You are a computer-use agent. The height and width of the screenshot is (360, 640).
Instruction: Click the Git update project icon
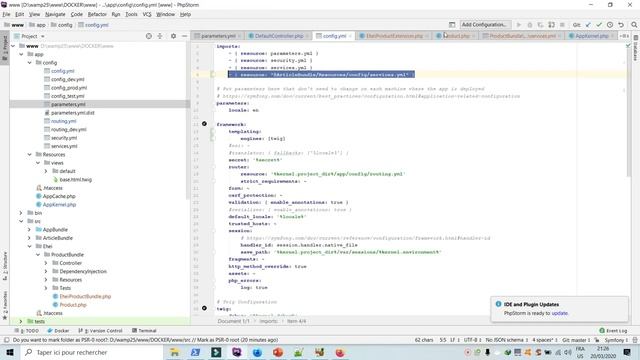pos(588,25)
